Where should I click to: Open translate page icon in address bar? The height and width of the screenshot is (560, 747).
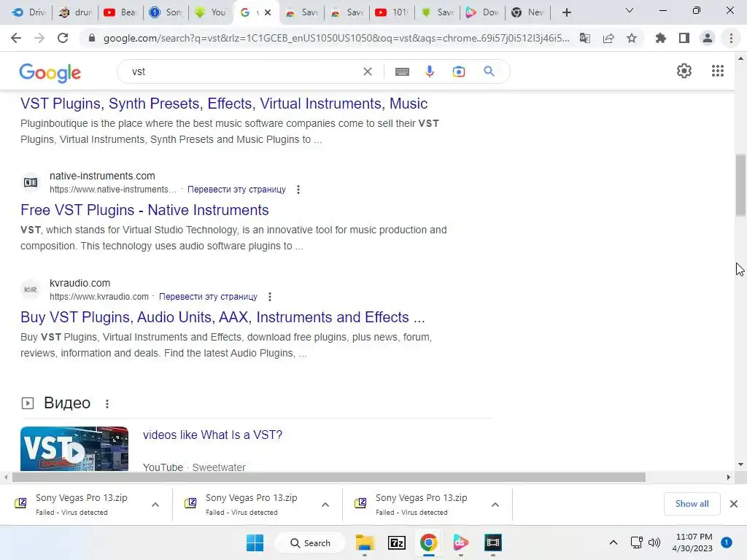(585, 38)
